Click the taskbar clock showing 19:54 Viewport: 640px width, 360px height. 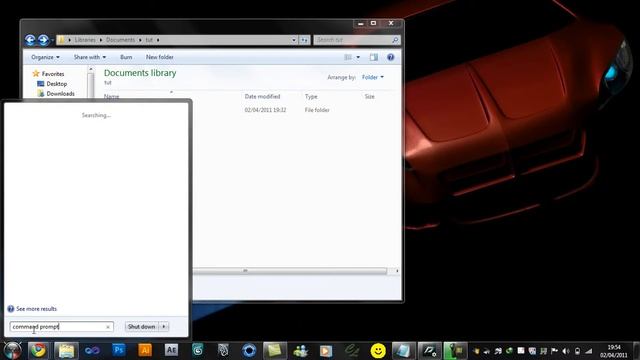[x=614, y=351]
